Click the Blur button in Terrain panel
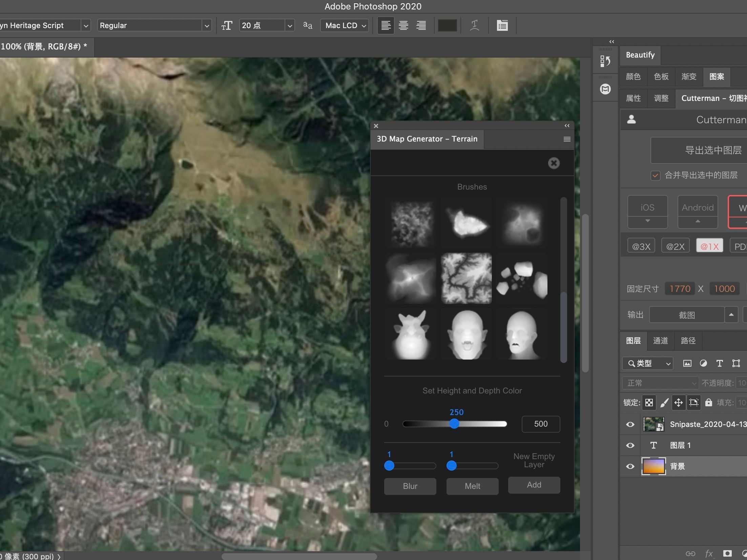Screen dimensions: 747x560 410,486
